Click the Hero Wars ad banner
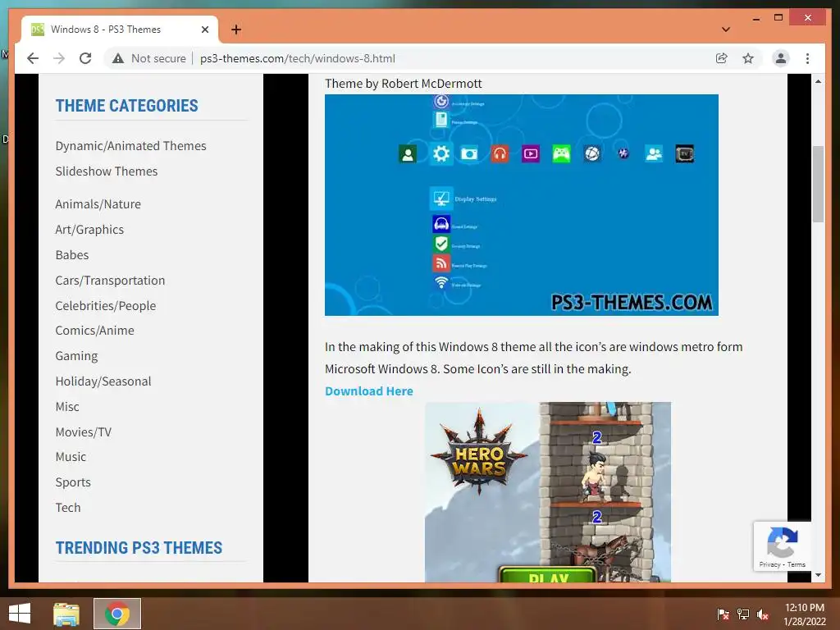Screen dimensions: 840x630 click(x=547, y=492)
